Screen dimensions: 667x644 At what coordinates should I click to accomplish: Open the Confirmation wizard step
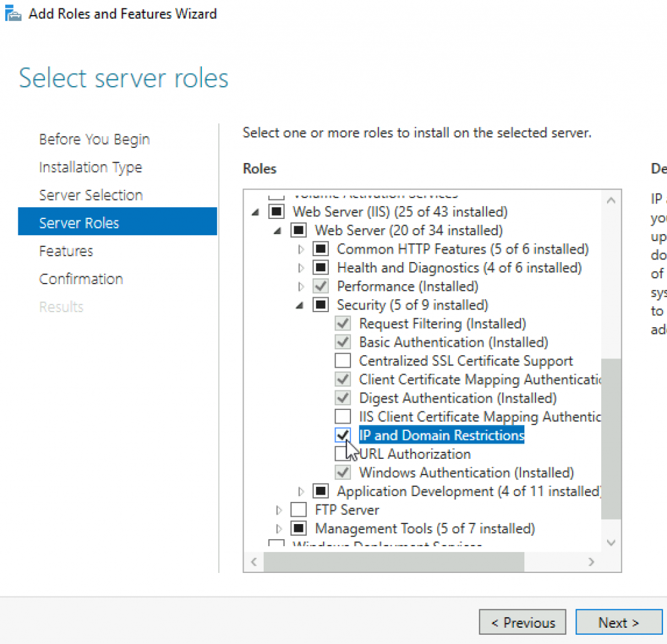click(x=81, y=279)
